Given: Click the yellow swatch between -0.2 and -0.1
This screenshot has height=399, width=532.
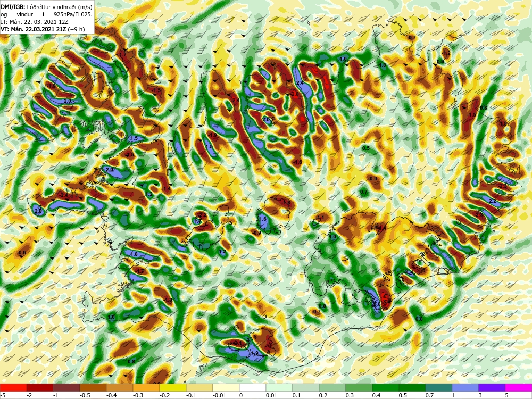Looking at the screenshot, I should [x=173, y=387].
